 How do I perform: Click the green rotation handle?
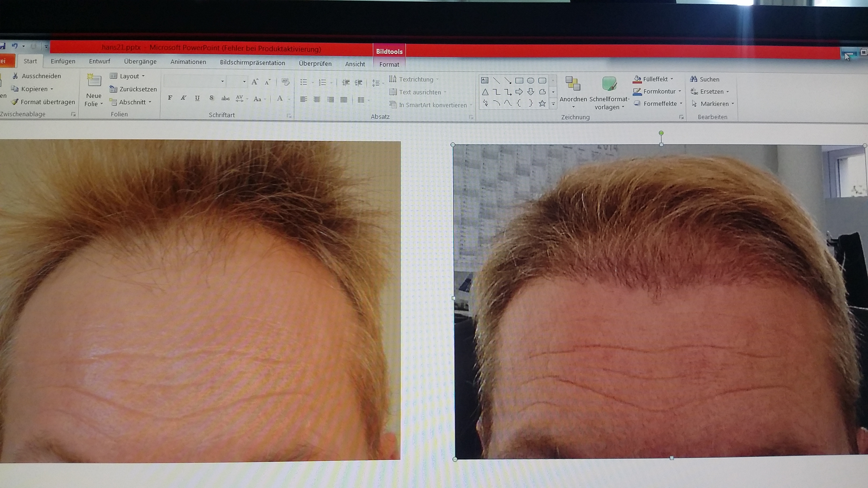(661, 133)
